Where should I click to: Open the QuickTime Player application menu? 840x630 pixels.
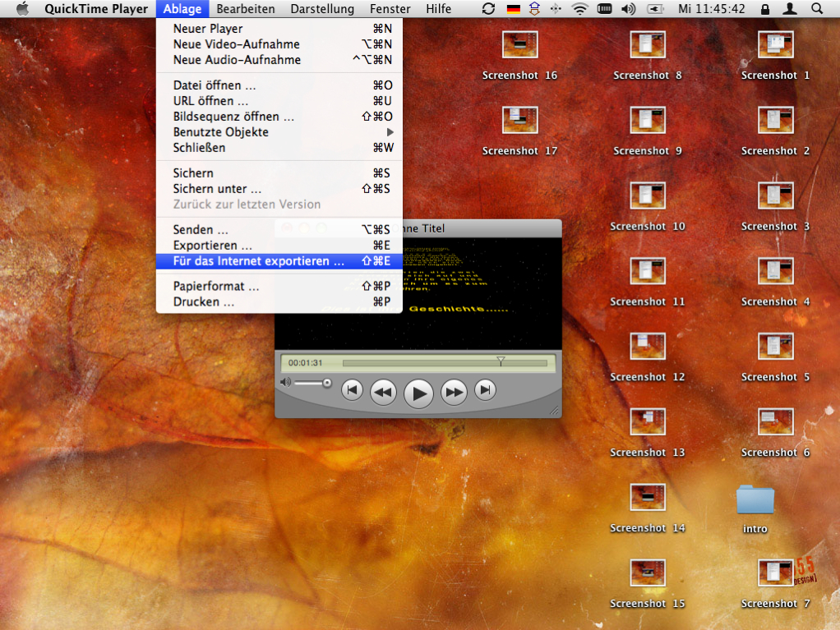click(x=96, y=8)
